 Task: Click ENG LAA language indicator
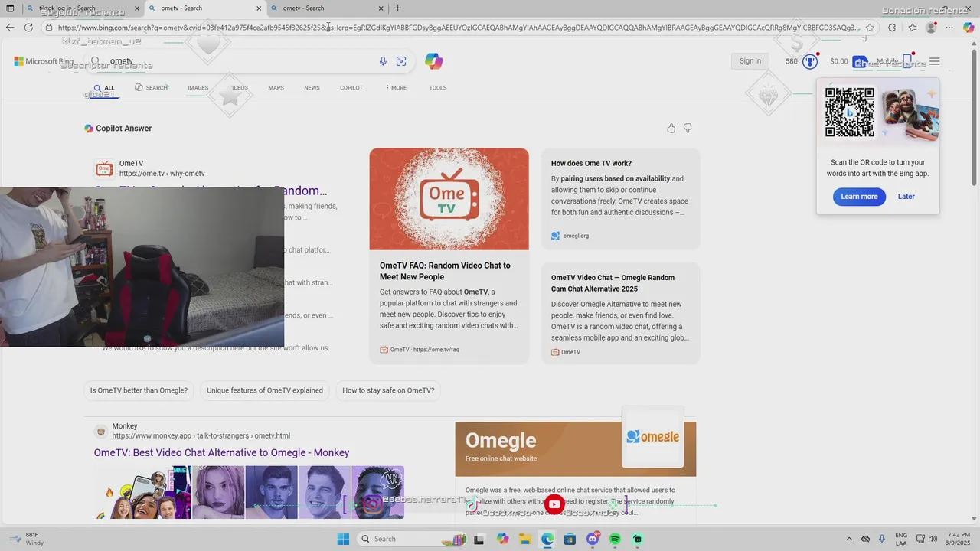(x=902, y=539)
